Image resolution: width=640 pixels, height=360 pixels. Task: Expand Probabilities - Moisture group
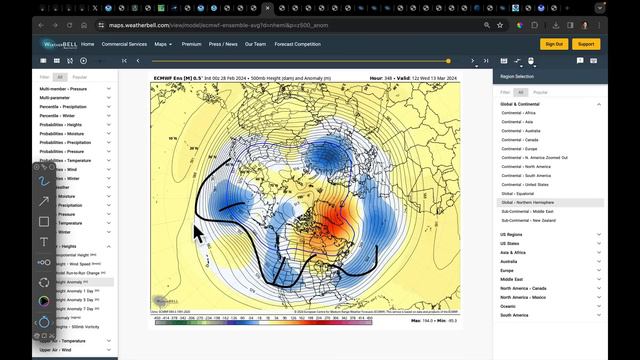point(75,133)
